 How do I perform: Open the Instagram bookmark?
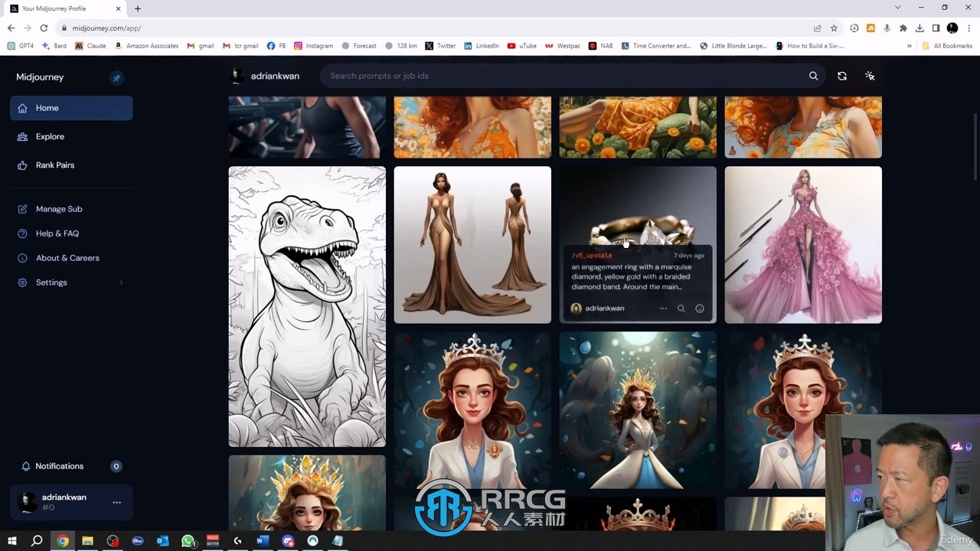point(314,46)
